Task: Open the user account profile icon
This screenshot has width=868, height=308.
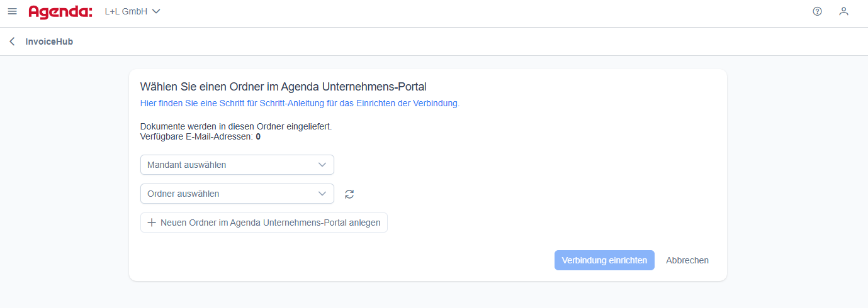Action: (843, 11)
